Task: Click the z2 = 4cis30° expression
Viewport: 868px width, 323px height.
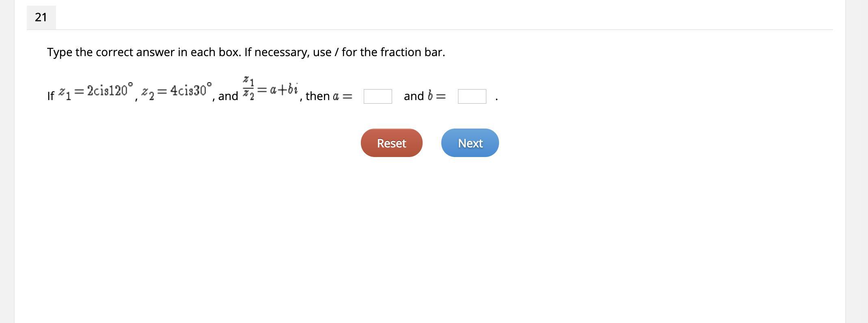Action: pyautogui.click(x=176, y=90)
